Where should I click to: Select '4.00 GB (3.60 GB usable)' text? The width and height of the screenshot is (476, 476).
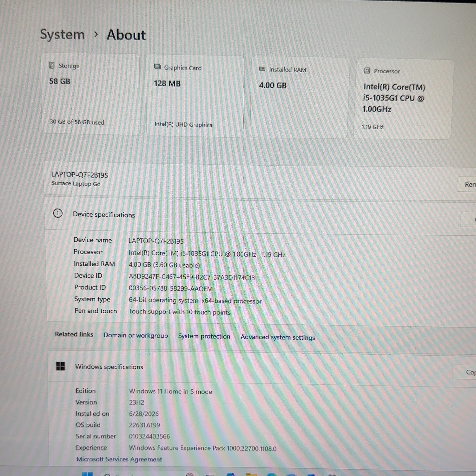164,265
